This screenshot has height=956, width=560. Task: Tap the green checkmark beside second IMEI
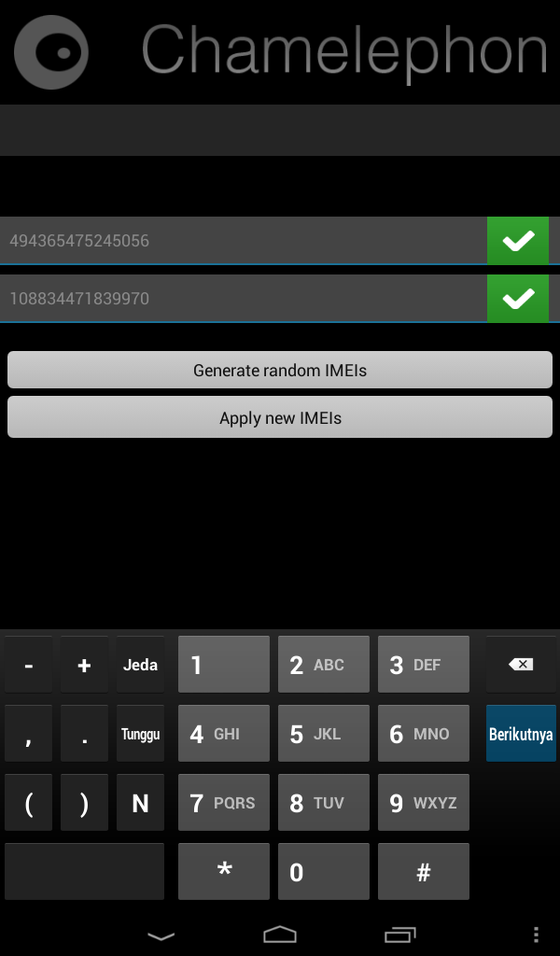[518, 298]
